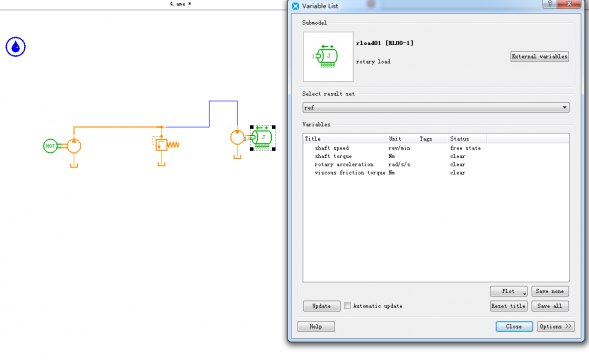Enable the Automatic update checkbox
The image size is (589, 360).
pyautogui.click(x=347, y=306)
